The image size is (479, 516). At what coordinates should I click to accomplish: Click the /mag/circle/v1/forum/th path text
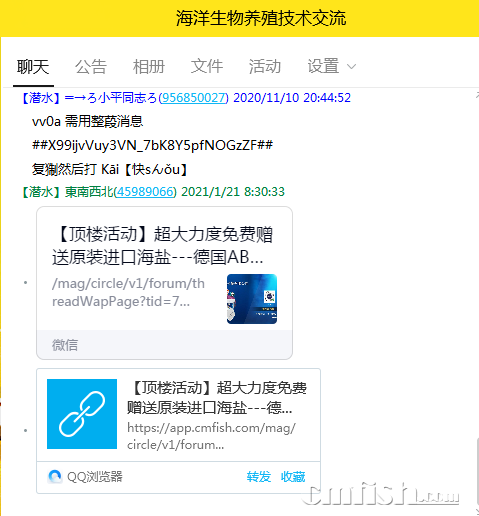coord(128,283)
